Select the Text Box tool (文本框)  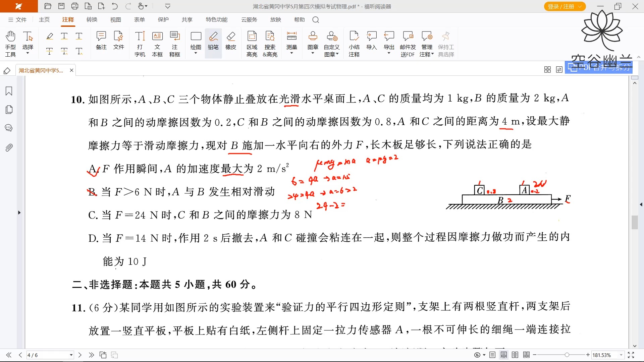click(x=157, y=44)
